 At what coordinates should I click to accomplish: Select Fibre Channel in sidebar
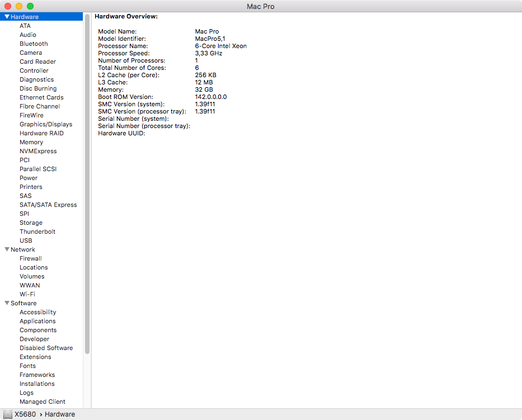click(40, 106)
